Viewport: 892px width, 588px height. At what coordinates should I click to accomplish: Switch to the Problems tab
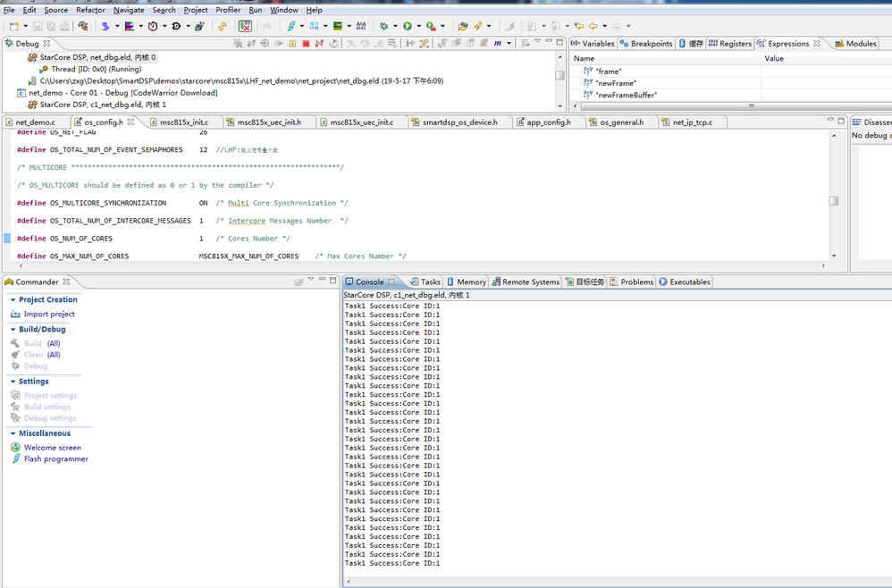click(631, 282)
